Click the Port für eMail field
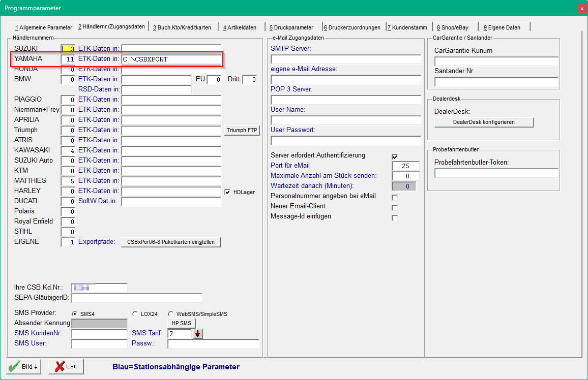This screenshot has width=588, height=380. pyautogui.click(x=405, y=166)
